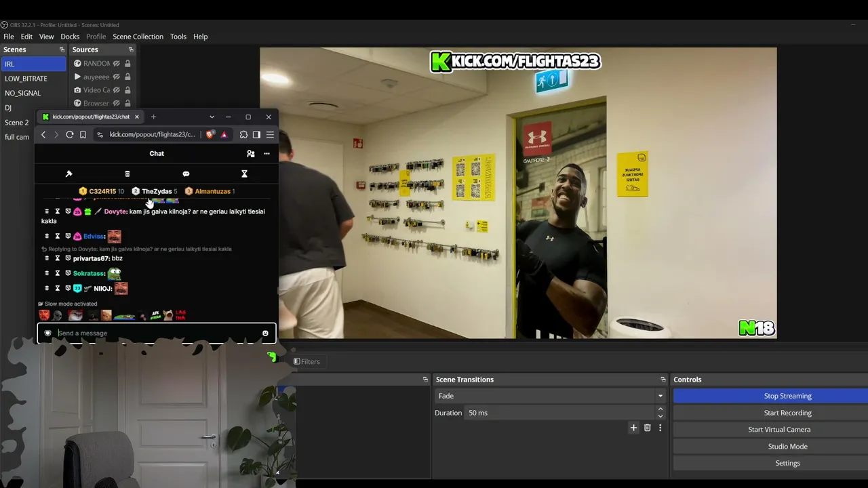Open site settings icon in address bar
This screenshot has width=868, height=488.
tap(100, 135)
